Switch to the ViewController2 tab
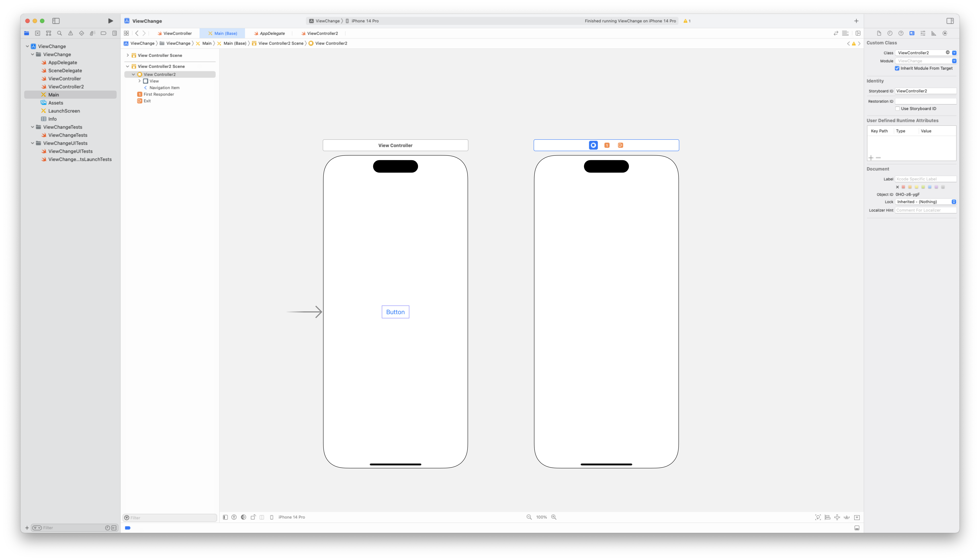The image size is (980, 560). click(320, 33)
